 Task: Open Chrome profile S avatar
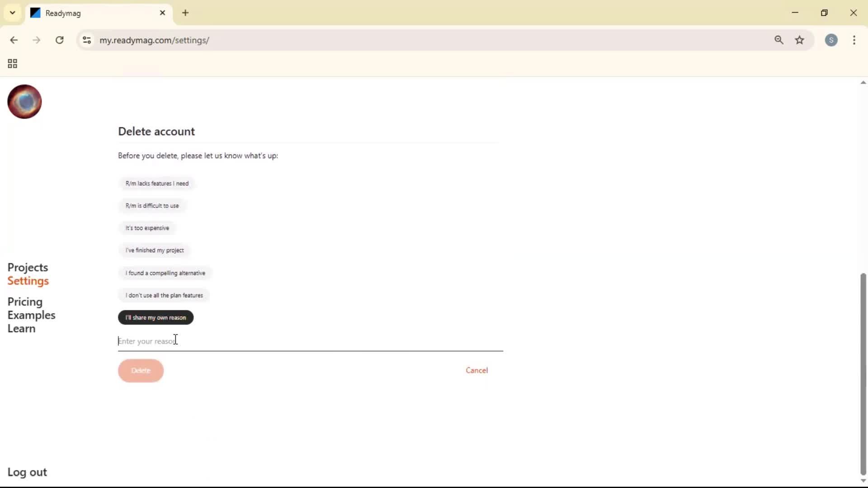(831, 40)
